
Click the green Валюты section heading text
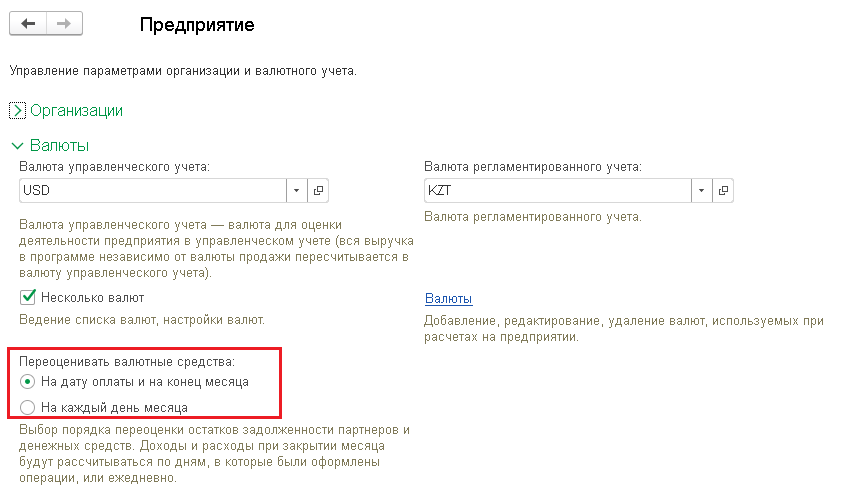point(60,146)
